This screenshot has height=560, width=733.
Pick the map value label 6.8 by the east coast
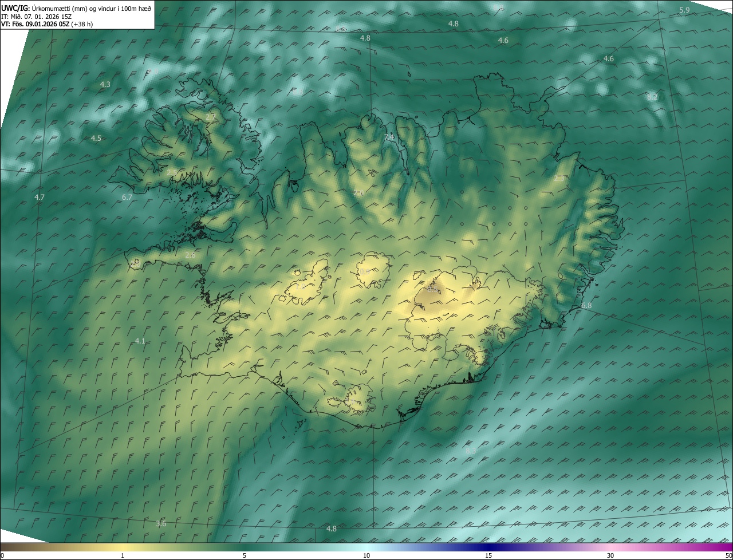[x=586, y=306]
